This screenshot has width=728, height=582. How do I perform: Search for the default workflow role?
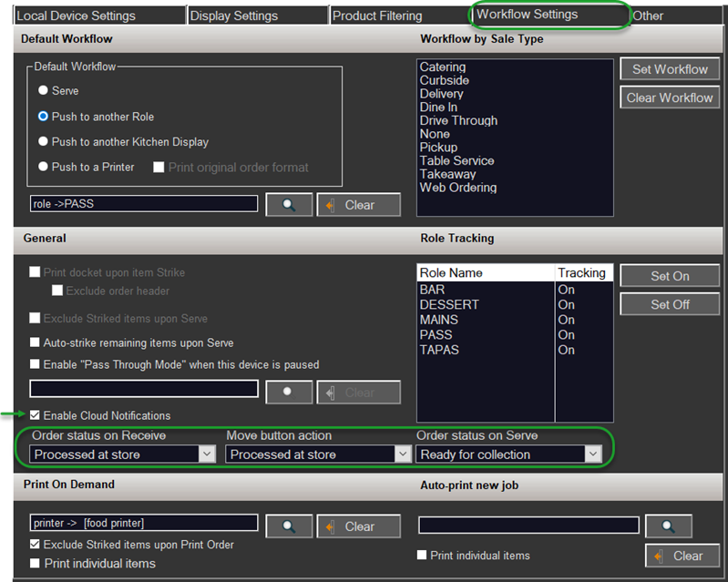tap(289, 205)
